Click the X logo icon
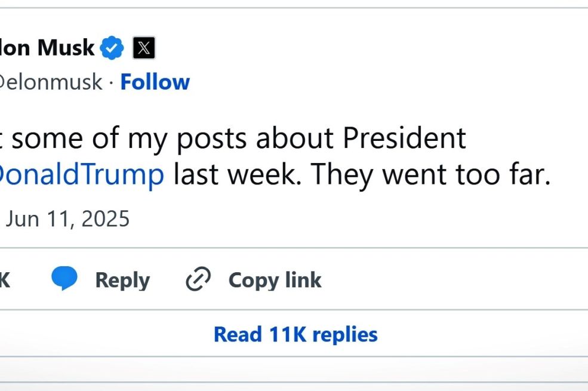The height and width of the screenshot is (391, 588). coord(143,47)
